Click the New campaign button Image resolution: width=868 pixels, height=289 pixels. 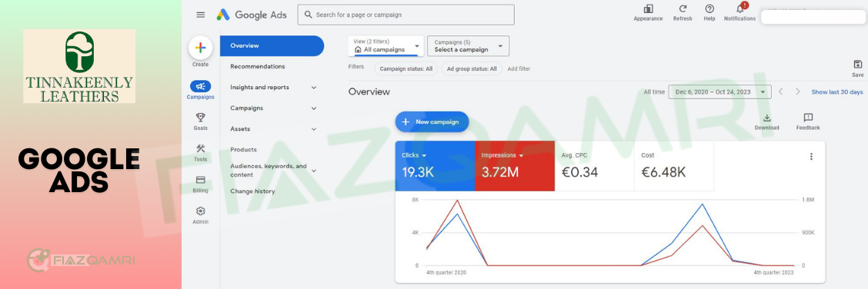(432, 121)
